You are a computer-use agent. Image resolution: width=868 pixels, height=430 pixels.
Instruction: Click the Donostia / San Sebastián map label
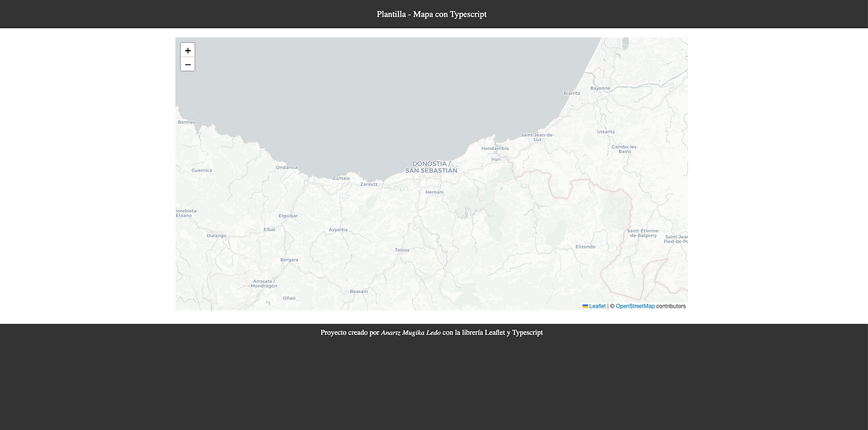(433, 166)
